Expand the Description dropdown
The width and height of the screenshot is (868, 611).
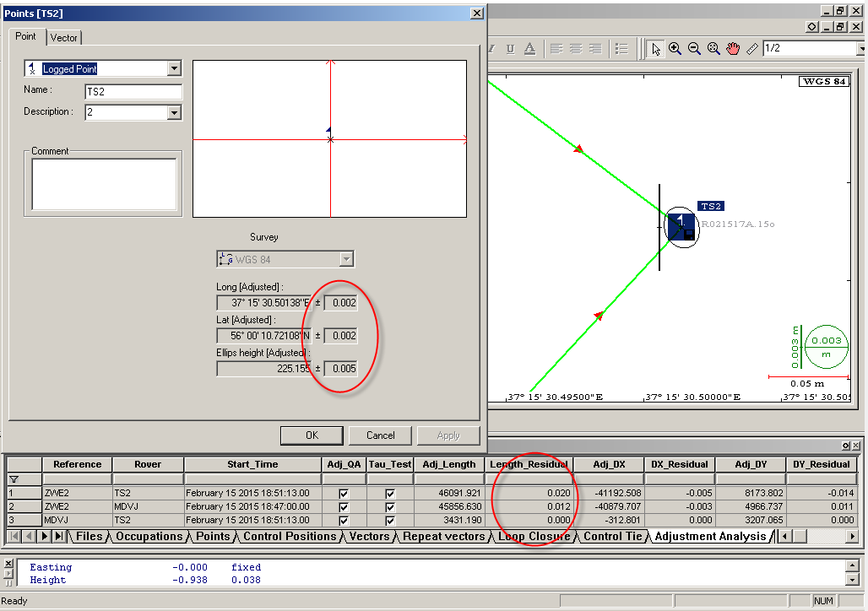tap(175, 112)
